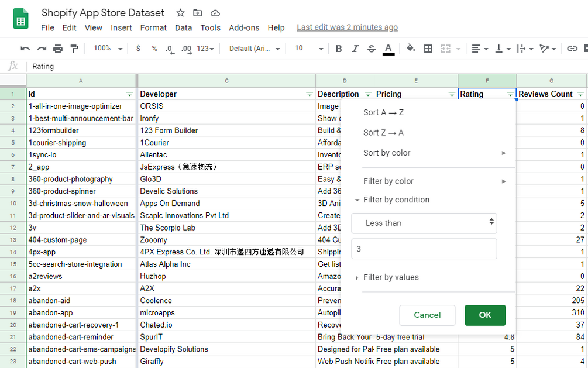The height and width of the screenshot is (368, 588).
Task: Format as currency with dollar icon
Action: tap(139, 49)
